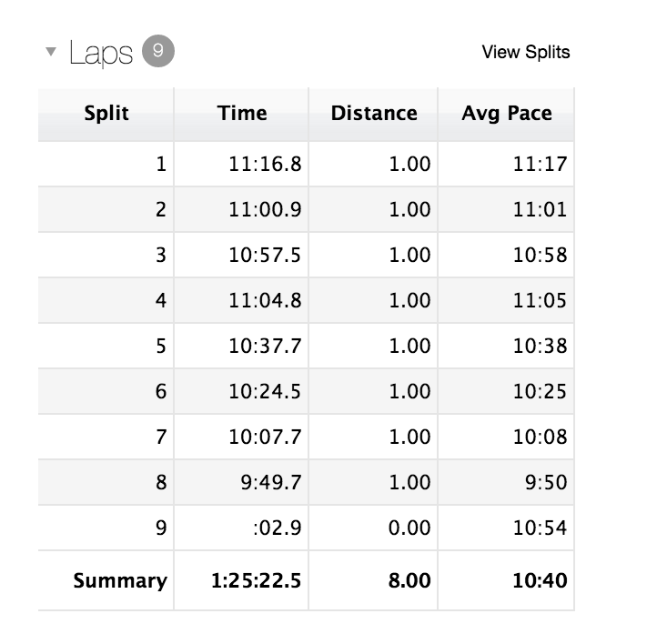Click the 11:00.9 time in split 2
Screen dimensions: 657x644
[x=264, y=209]
